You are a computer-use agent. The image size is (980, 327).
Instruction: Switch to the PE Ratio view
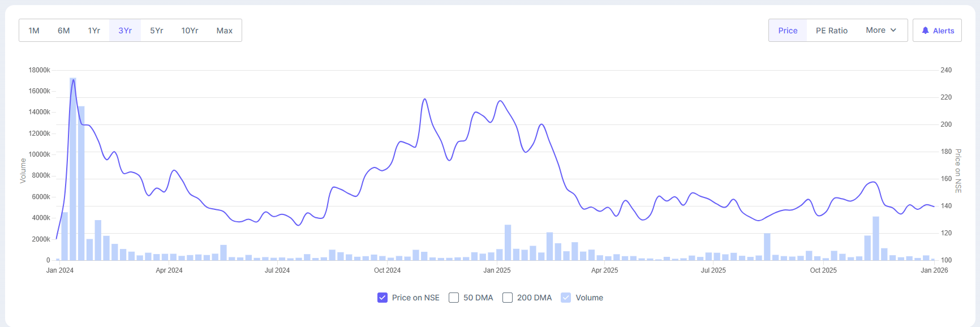tap(831, 31)
